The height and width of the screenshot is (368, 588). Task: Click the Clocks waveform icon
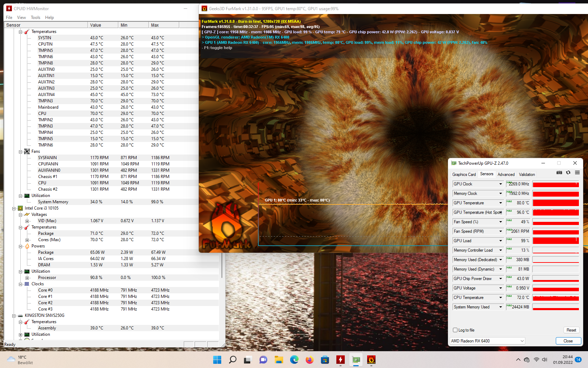coord(27,284)
